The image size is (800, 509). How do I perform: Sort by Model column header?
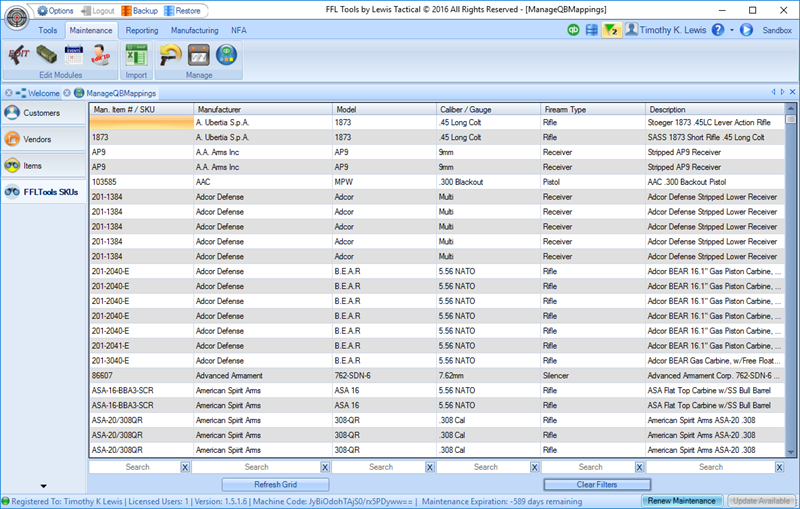point(385,109)
